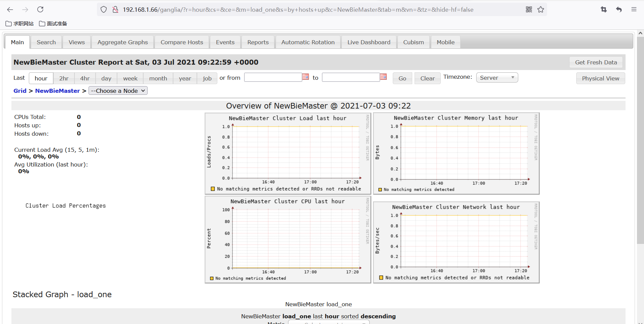The height and width of the screenshot is (324, 644).
Task: Open the Cluster Load last hour graph
Action: (x=288, y=153)
